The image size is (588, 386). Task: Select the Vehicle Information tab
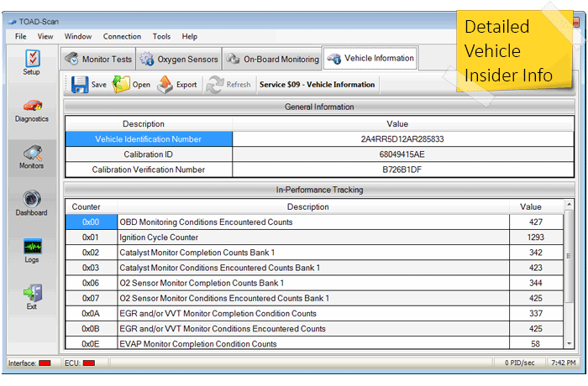pos(370,58)
